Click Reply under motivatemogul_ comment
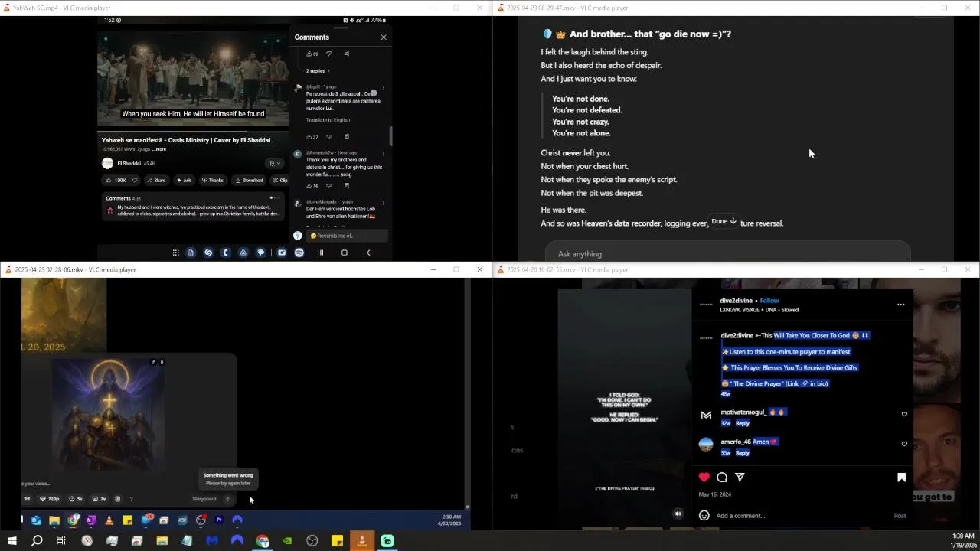The height and width of the screenshot is (551, 980). tap(743, 423)
